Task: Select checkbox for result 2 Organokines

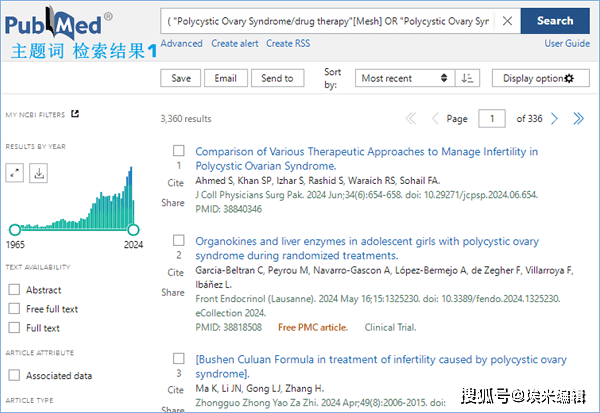Action: (x=179, y=240)
